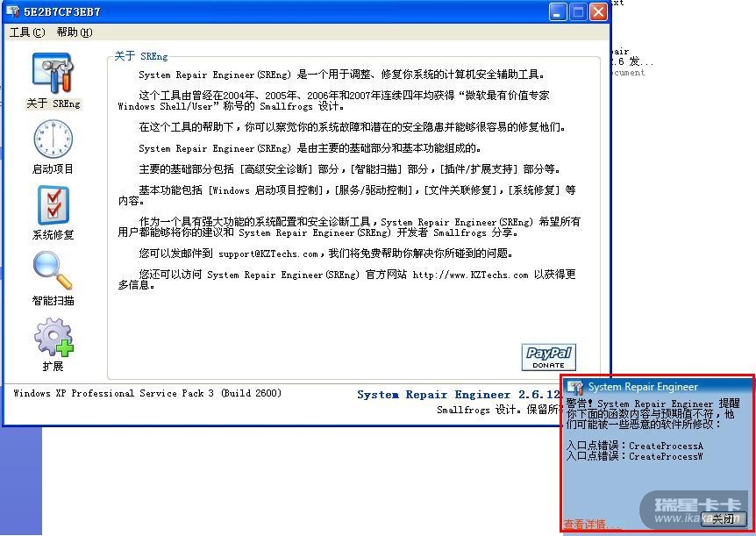Click the popup title System Repair Engineer
The width and height of the screenshot is (756, 536).
pos(643,387)
